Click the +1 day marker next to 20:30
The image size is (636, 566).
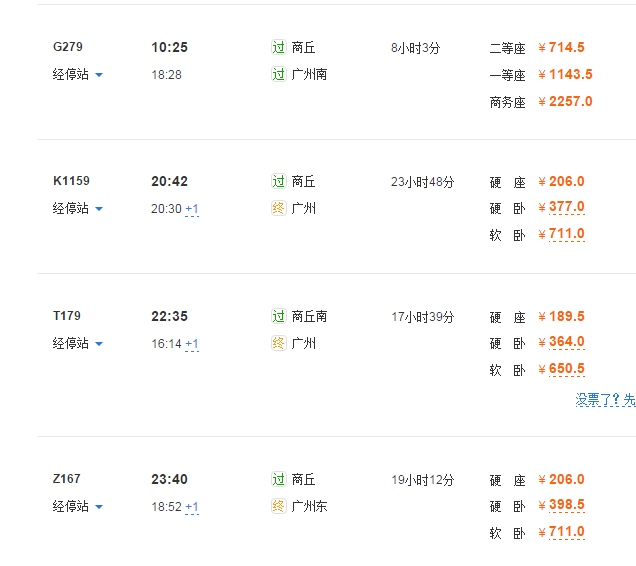192,209
